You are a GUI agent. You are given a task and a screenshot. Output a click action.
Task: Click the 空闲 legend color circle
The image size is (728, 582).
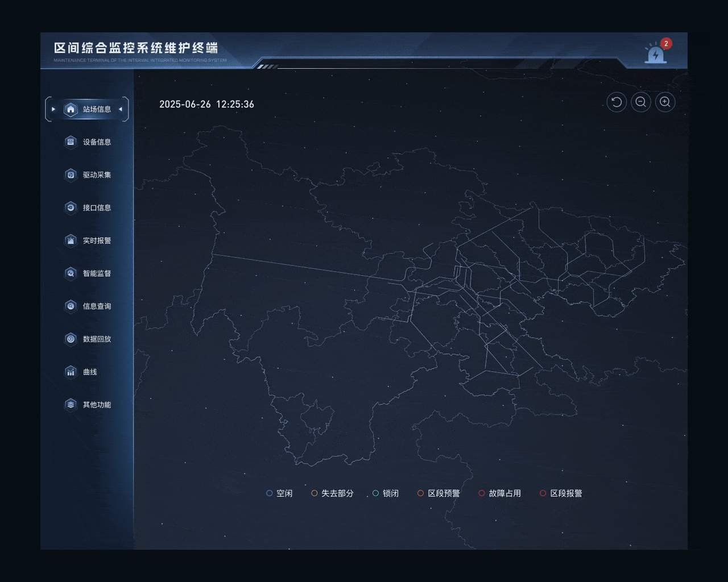pyautogui.click(x=270, y=493)
